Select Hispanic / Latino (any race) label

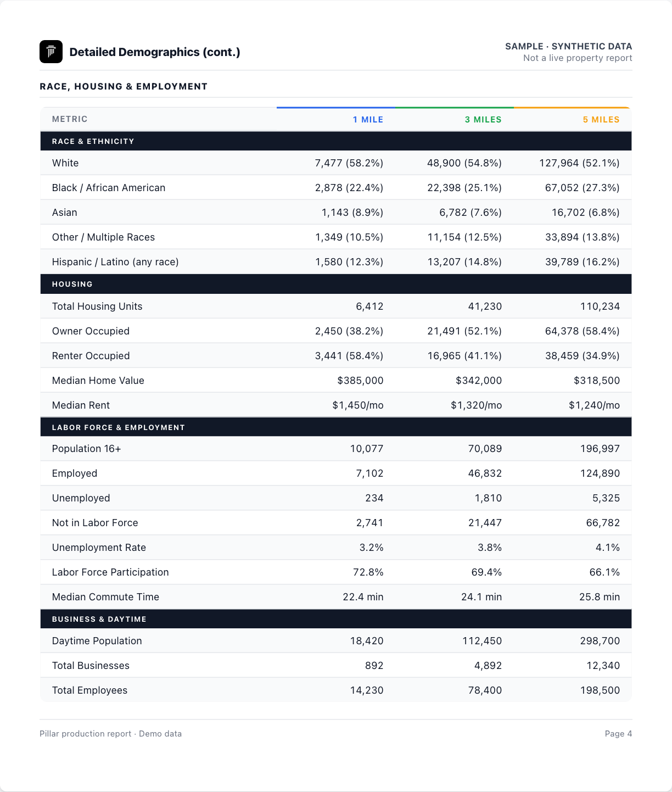tap(115, 262)
